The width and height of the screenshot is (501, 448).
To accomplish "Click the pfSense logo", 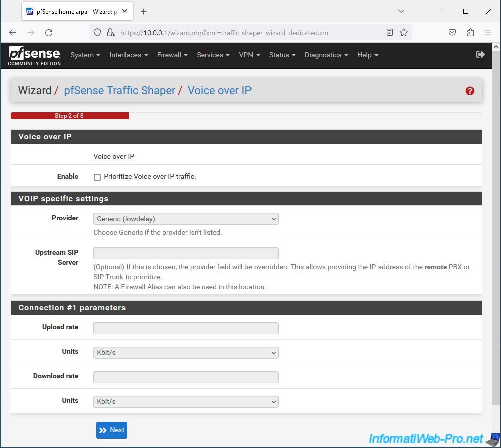I will pyautogui.click(x=34, y=56).
